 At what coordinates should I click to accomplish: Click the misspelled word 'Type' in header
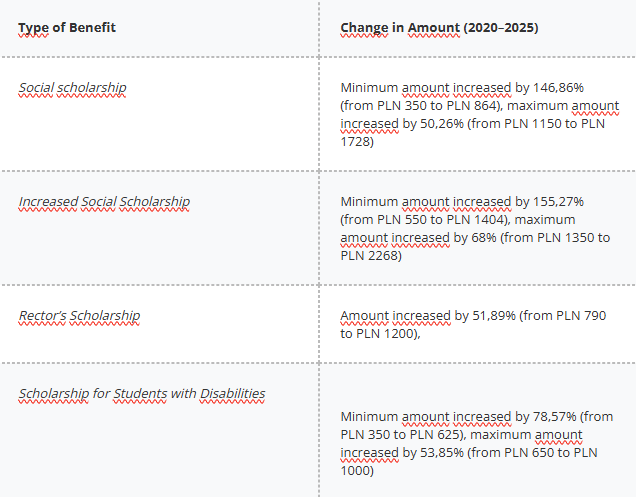point(33,28)
